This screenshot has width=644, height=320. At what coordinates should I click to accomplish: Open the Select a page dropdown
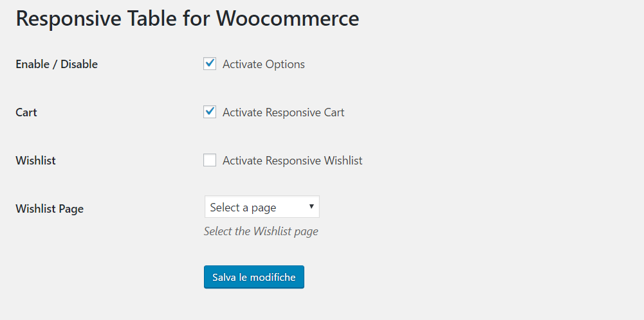coord(261,207)
